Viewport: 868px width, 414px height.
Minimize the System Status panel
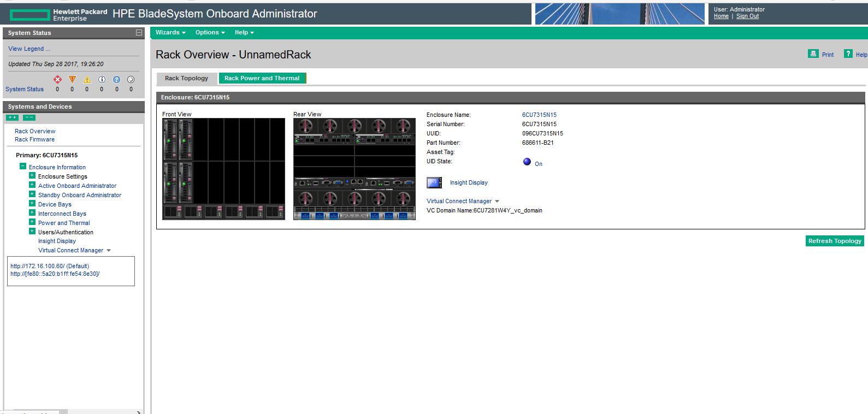pos(139,33)
